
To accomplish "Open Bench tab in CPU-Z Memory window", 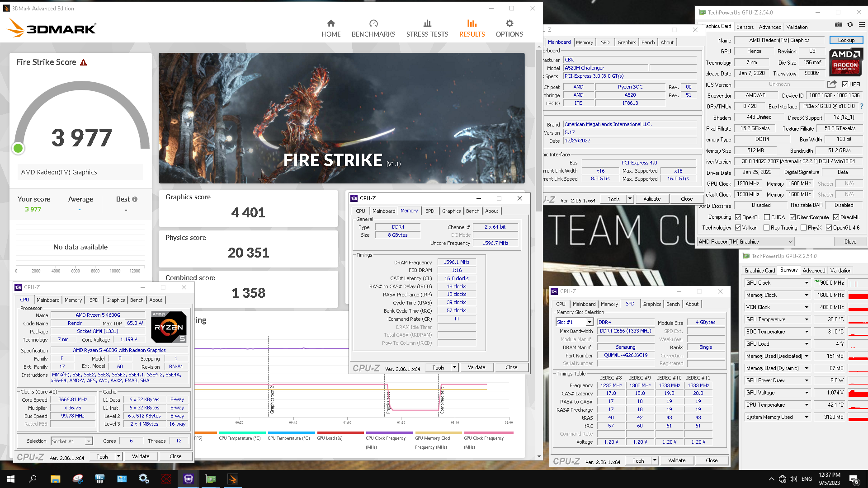I will pos(472,211).
